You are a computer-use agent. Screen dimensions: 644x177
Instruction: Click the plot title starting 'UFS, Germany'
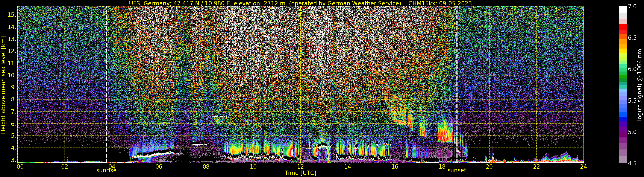(300, 3)
